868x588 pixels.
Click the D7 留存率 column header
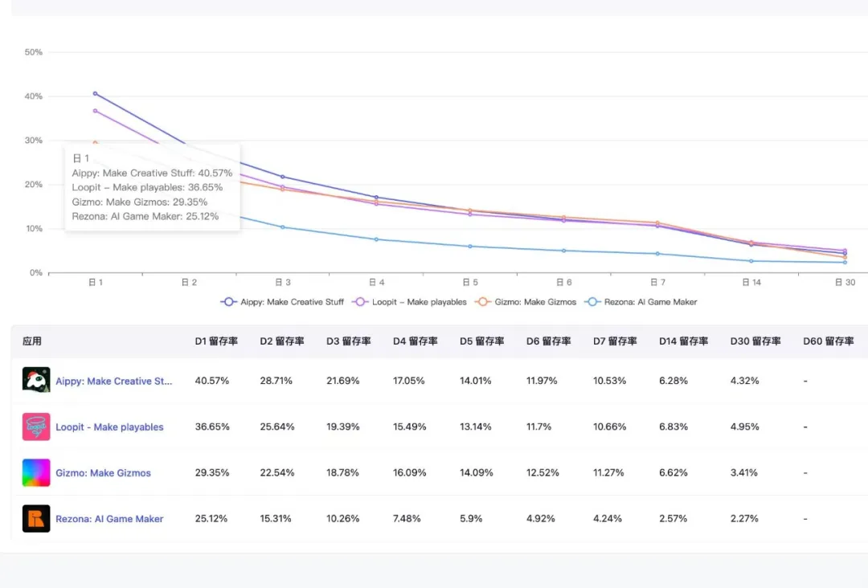pos(615,341)
